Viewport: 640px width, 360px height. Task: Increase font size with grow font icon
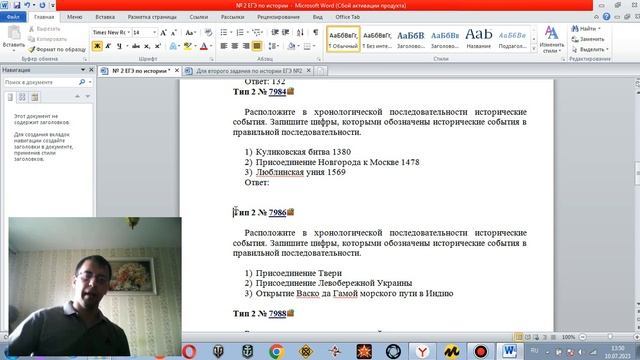pos(163,32)
